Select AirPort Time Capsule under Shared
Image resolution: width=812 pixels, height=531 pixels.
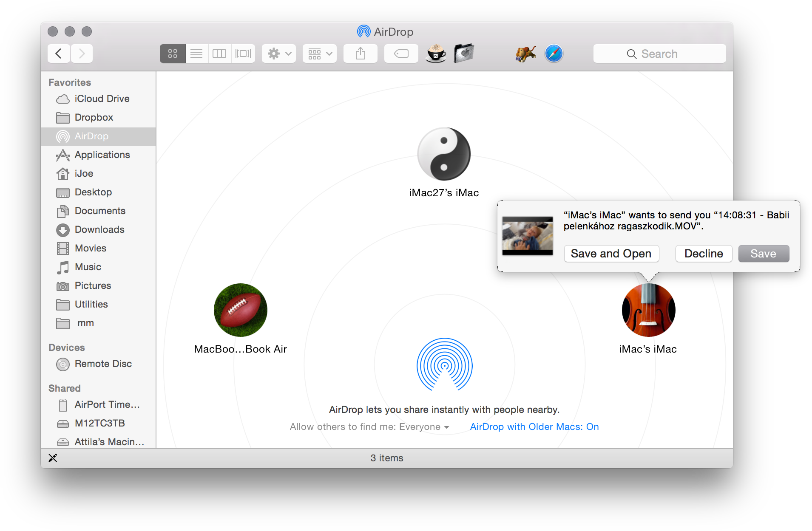98,404
